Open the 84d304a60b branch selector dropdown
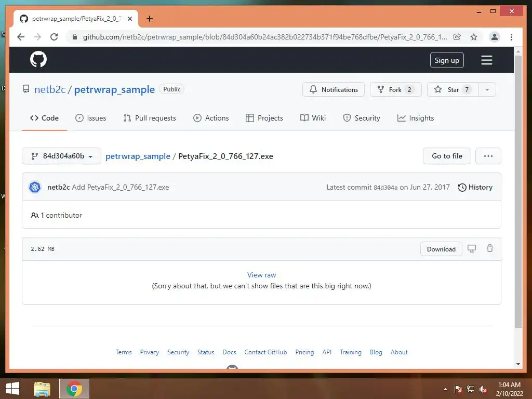 [61, 156]
